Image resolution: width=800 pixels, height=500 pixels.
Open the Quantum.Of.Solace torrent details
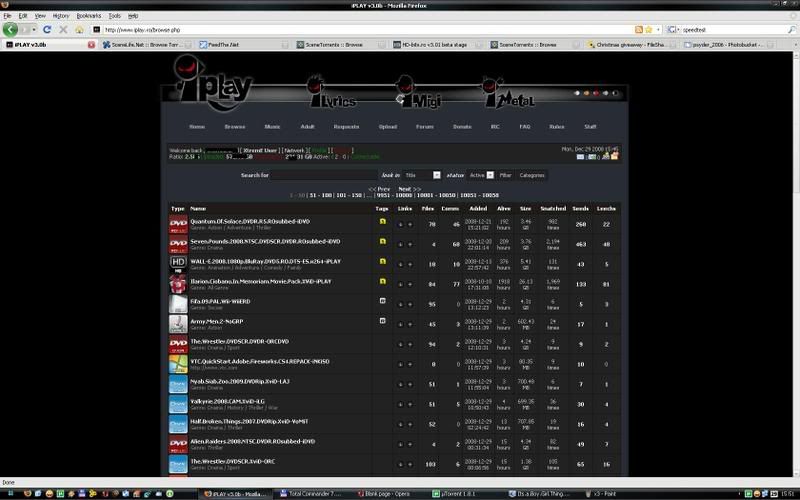tap(250, 221)
